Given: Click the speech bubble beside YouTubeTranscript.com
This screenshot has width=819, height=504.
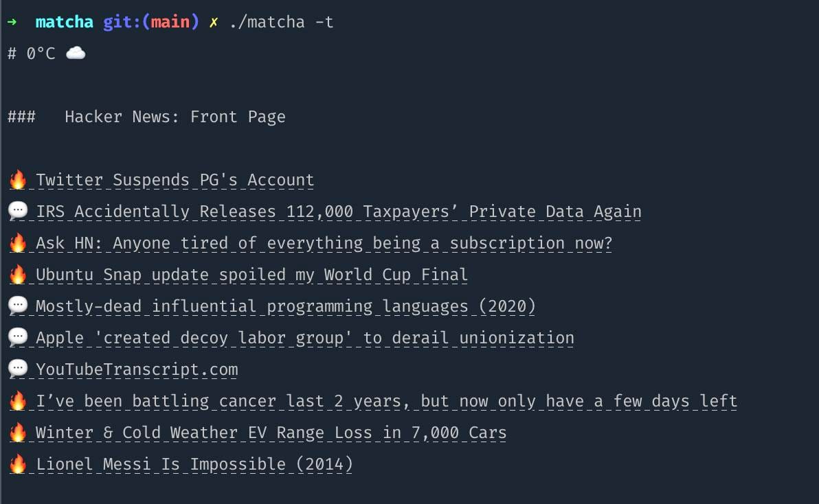Looking at the screenshot, I should [18, 370].
